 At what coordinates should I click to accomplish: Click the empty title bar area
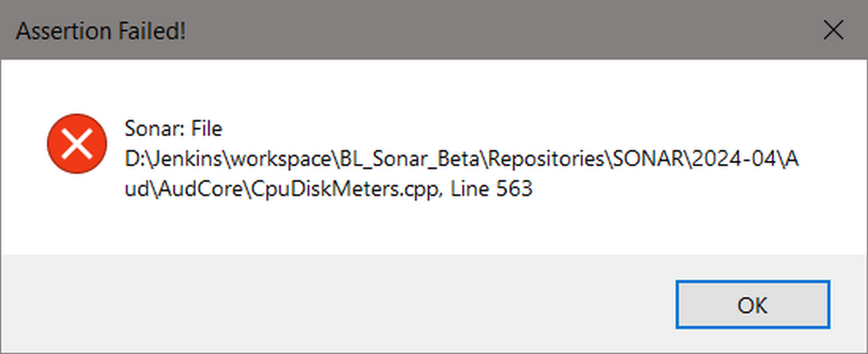coord(461,31)
